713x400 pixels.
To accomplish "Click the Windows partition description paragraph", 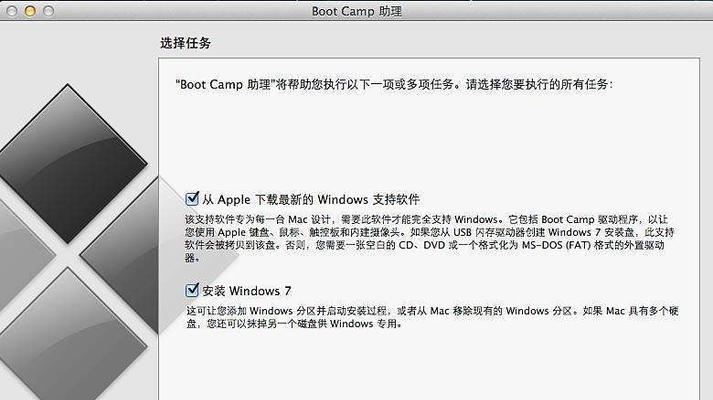I will click(432, 317).
